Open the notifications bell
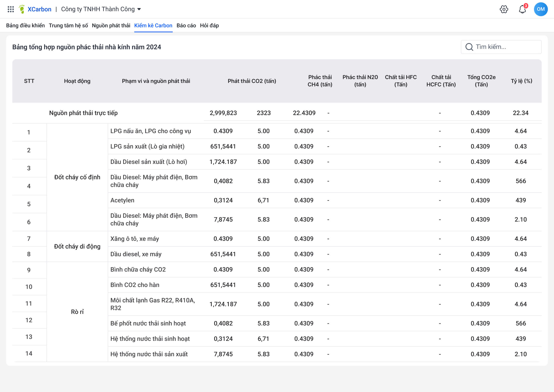The image size is (554, 392). click(x=522, y=9)
